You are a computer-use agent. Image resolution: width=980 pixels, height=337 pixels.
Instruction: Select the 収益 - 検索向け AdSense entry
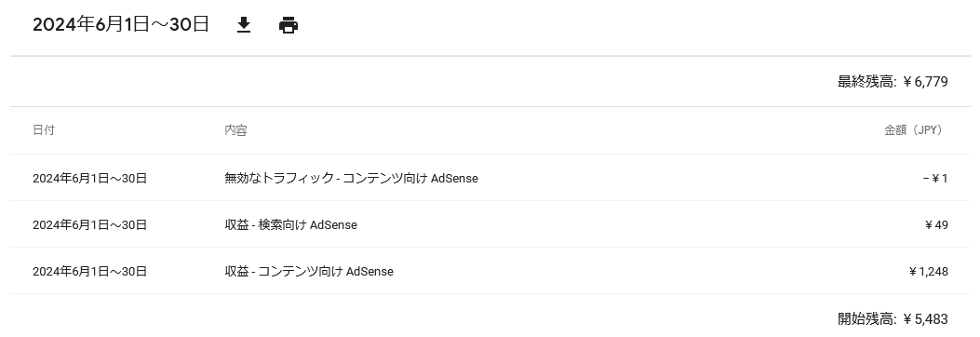290,225
